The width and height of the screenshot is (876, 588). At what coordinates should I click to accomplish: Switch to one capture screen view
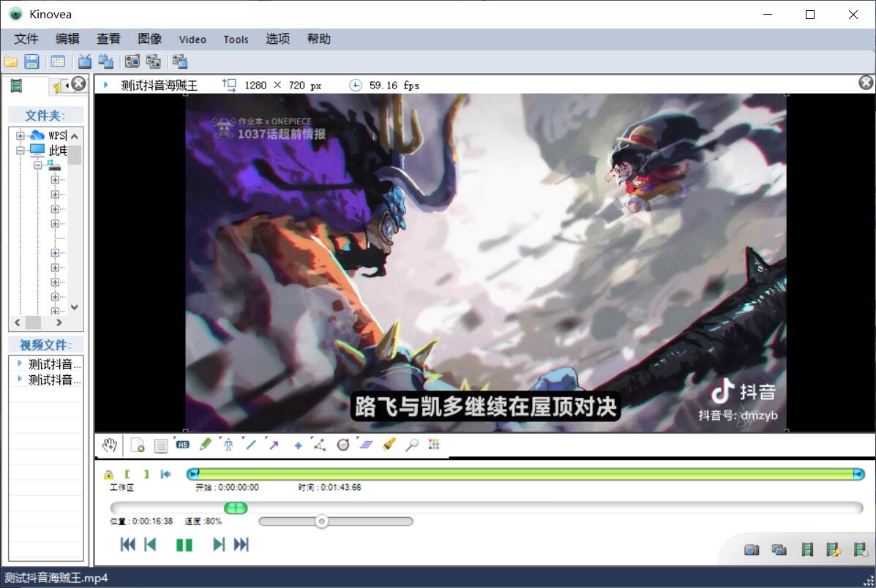(132, 61)
